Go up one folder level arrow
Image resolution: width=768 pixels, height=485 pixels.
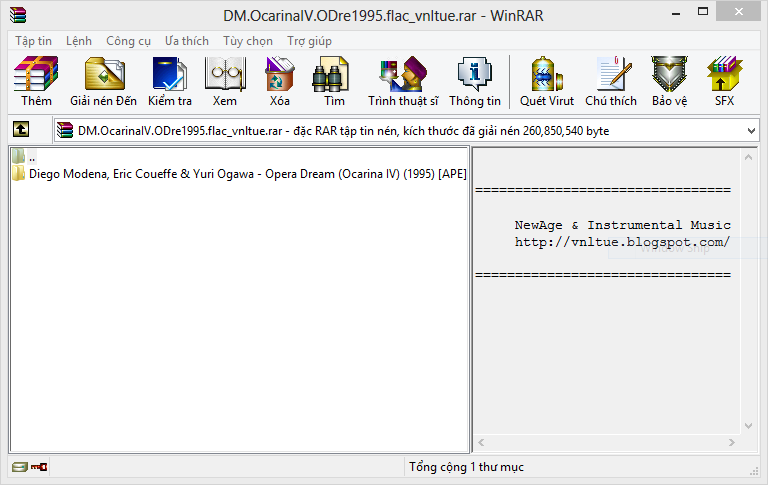tap(21, 130)
